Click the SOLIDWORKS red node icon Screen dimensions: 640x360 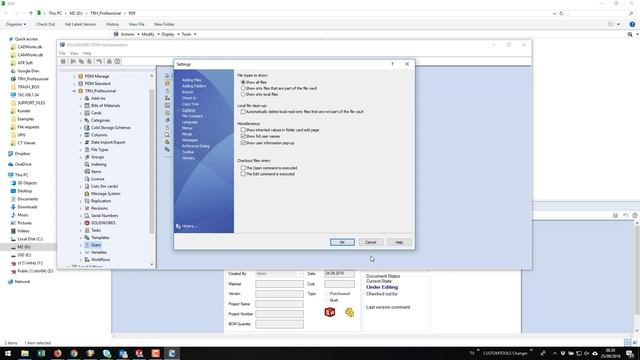[x=87, y=223]
